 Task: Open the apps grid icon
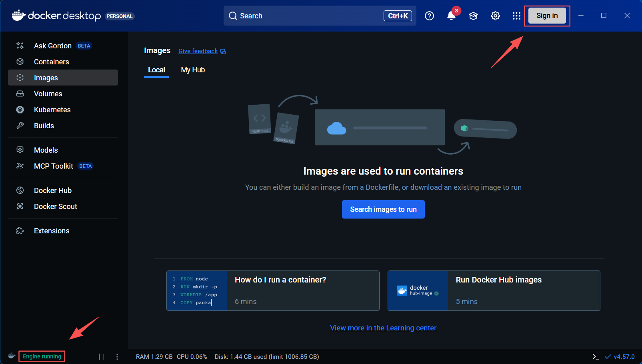(516, 16)
